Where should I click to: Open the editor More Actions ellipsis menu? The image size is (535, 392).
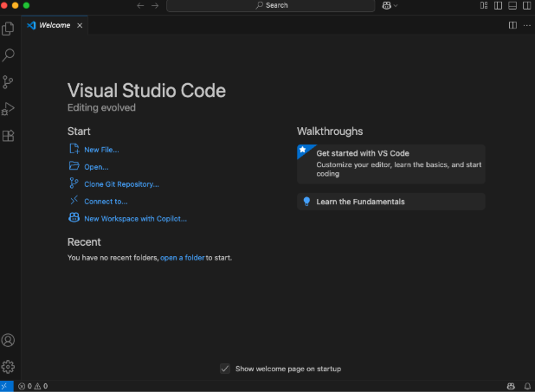(526, 25)
